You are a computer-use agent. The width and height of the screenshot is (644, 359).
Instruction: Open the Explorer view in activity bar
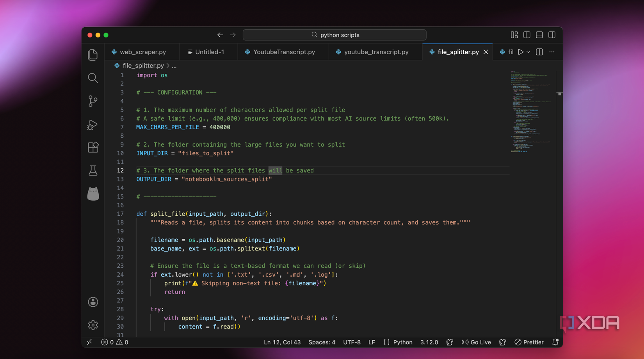(93, 55)
